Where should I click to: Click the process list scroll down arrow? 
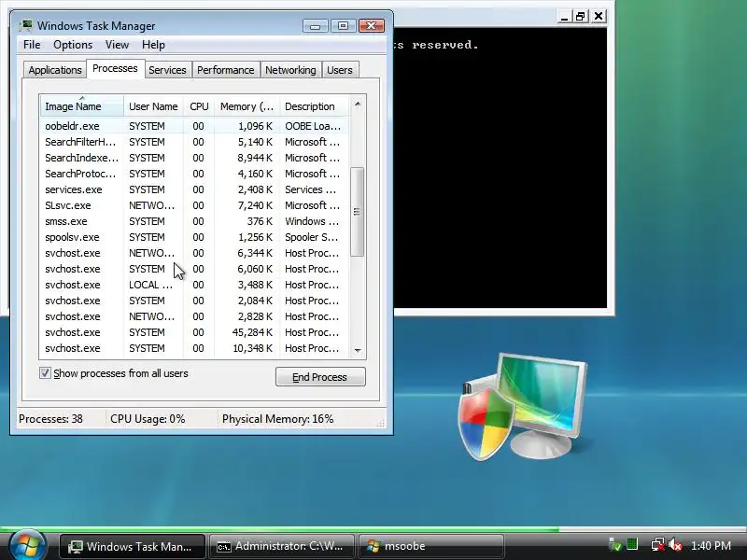click(358, 351)
